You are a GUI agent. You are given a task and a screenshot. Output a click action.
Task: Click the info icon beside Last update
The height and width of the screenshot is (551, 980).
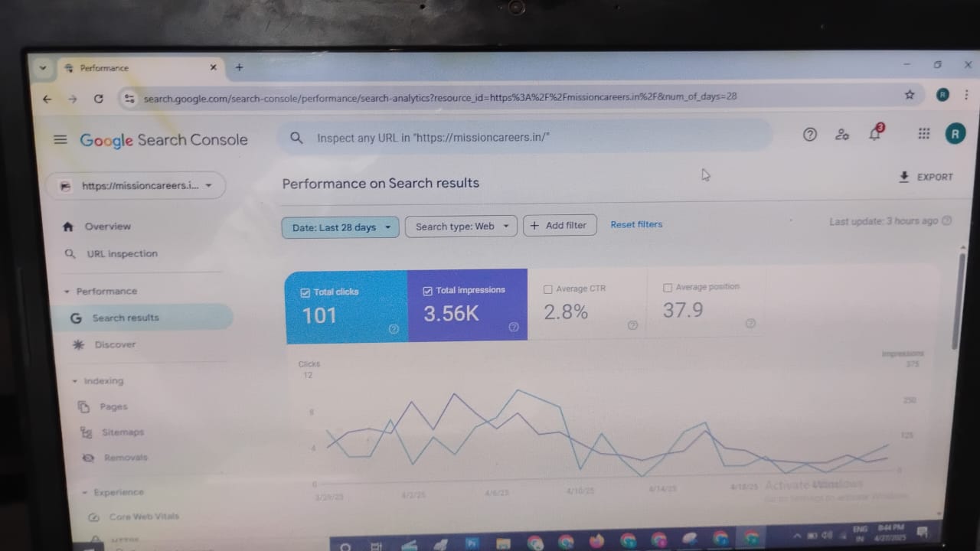pos(946,221)
